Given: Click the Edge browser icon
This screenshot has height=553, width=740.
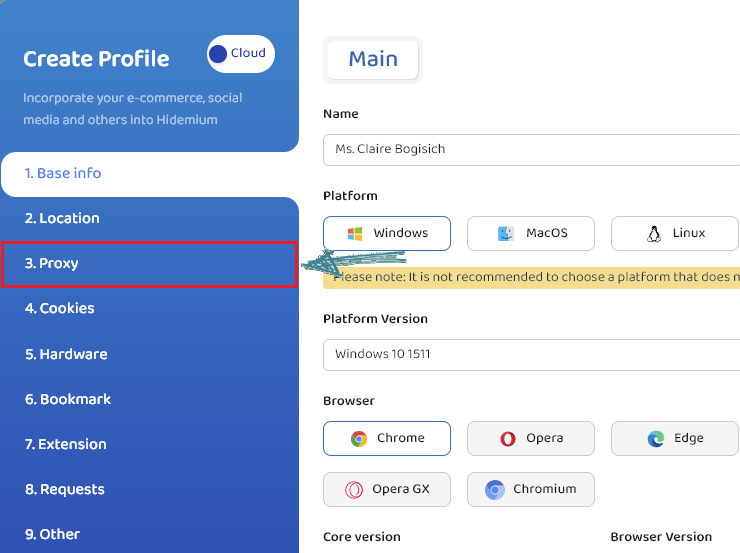Looking at the screenshot, I should click(656, 439).
